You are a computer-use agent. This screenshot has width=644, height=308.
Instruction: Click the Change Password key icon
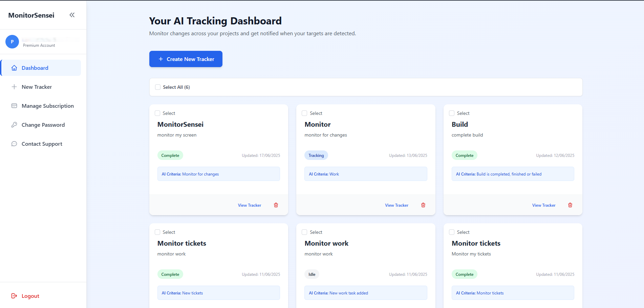tap(14, 125)
